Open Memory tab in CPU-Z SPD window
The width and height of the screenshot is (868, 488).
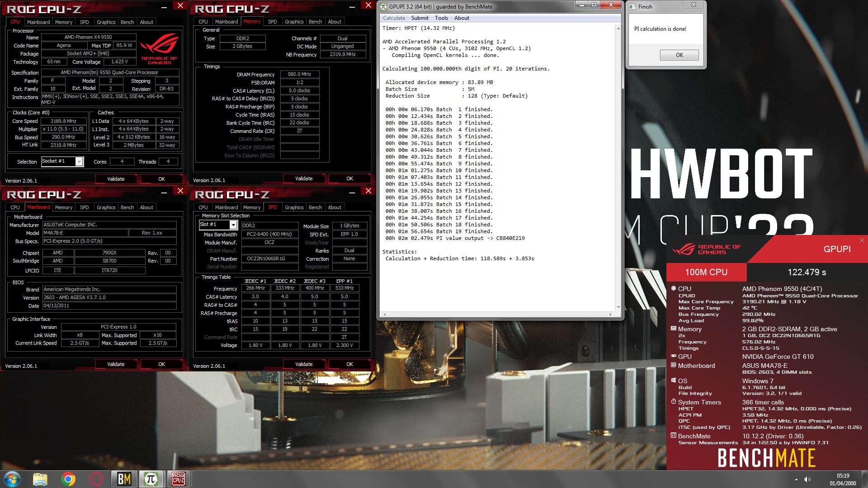tap(252, 207)
